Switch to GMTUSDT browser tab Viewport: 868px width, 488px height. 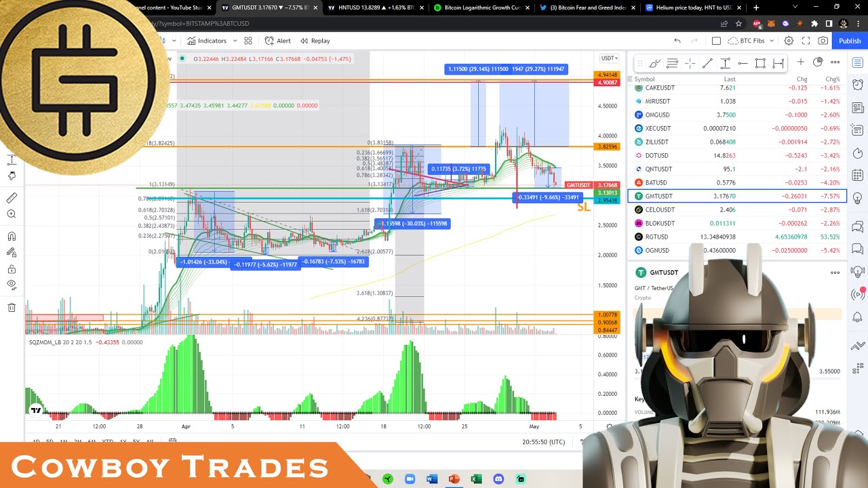pyautogui.click(x=270, y=7)
